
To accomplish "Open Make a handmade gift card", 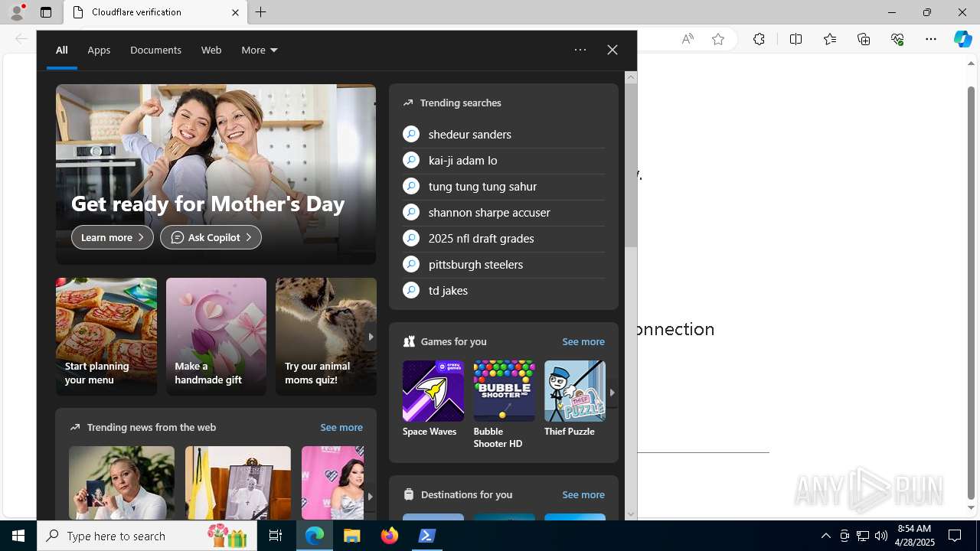I will pyautogui.click(x=216, y=337).
